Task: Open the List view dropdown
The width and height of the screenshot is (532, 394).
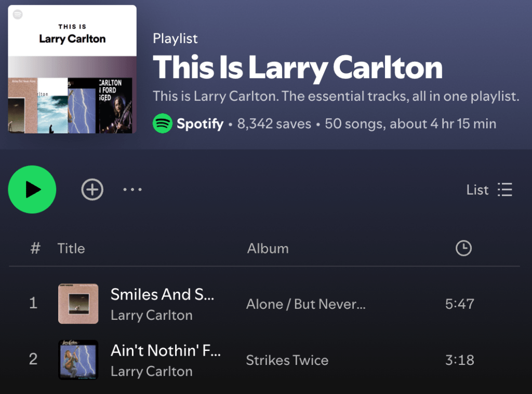Action: 489,189
